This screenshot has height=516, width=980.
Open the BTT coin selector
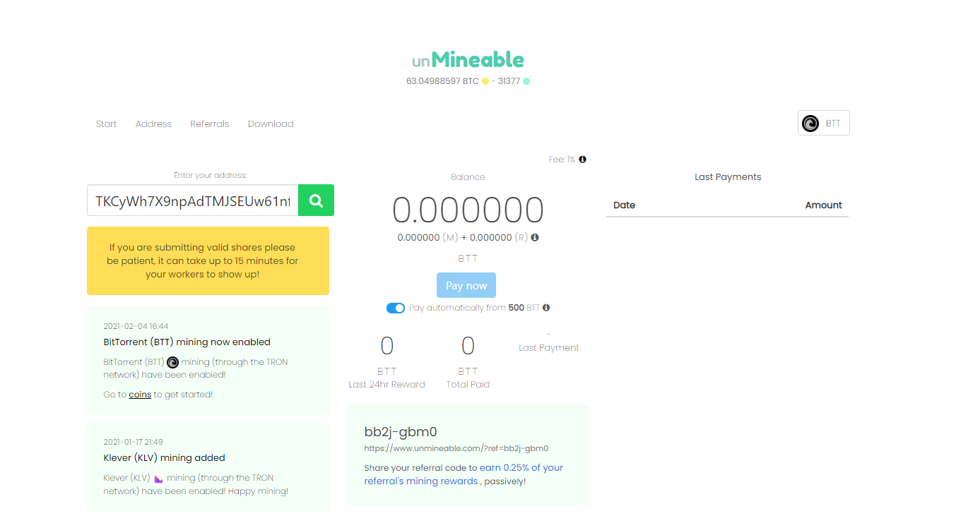pyautogui.click(x=823, y=123)
